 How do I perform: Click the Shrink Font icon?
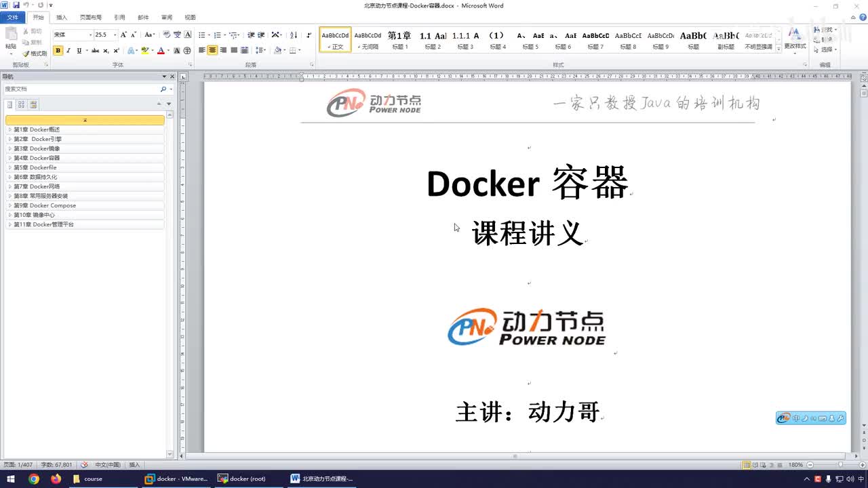(134, 35)
